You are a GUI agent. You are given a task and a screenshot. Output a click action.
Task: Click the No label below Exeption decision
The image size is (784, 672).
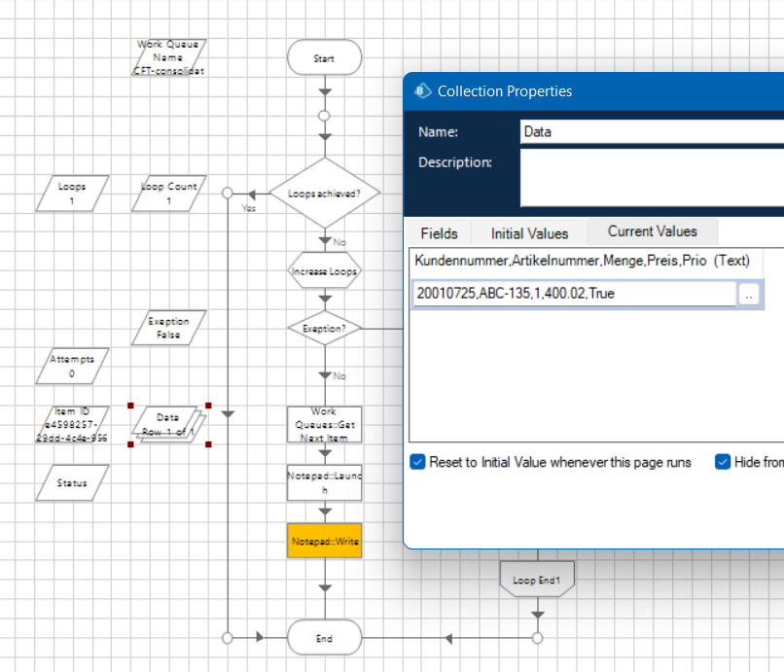[339, 376]
